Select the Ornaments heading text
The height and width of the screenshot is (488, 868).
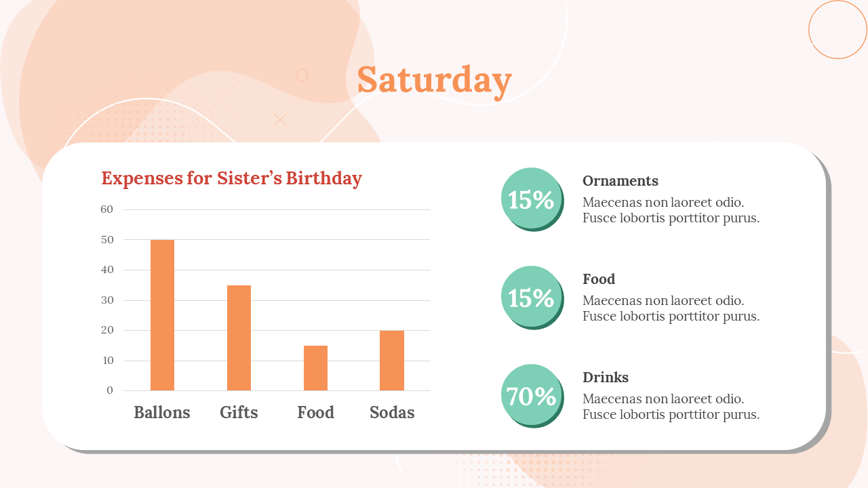click(x=620, y=181)
